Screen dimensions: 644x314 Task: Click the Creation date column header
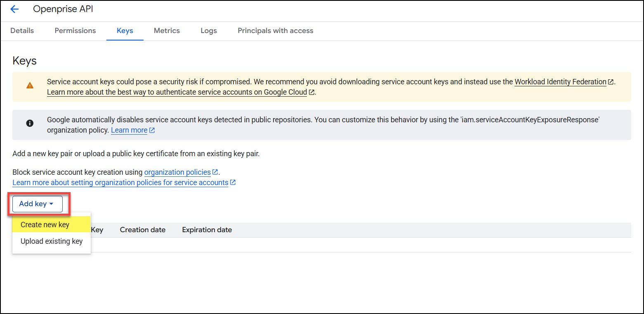click(143, 230)
